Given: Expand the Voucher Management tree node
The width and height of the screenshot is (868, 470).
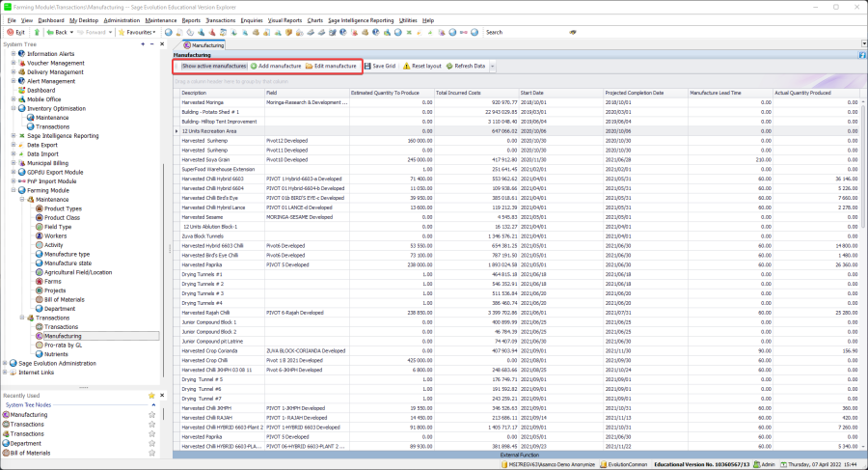Looking at the screenshot, I should [13, 63].
